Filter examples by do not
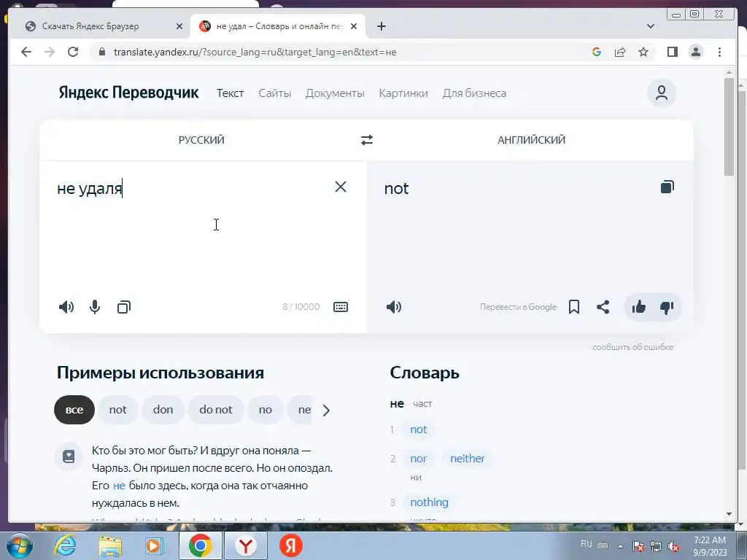 pyautogui.click(x=216, y=410)
